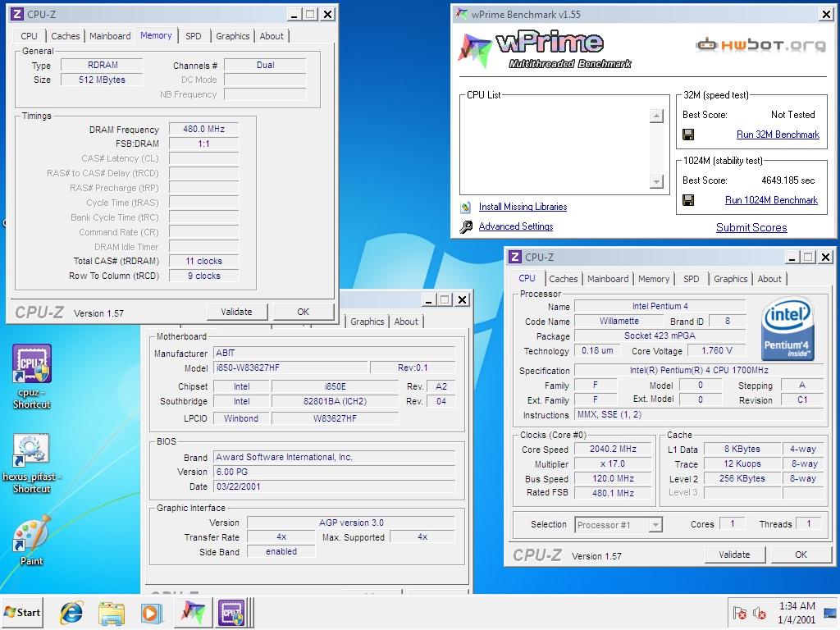Click the Start button

(x=22, y=612)
